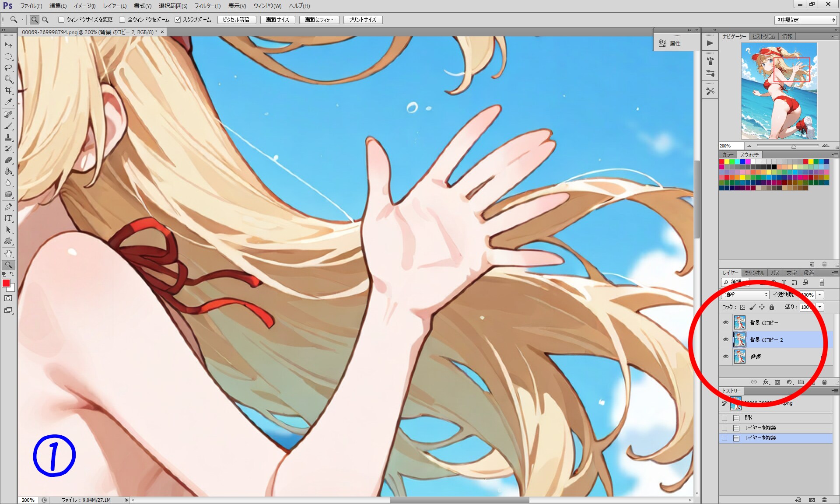Switch to the チャンネル tab

pyautogui.click(x=755, y=273)
